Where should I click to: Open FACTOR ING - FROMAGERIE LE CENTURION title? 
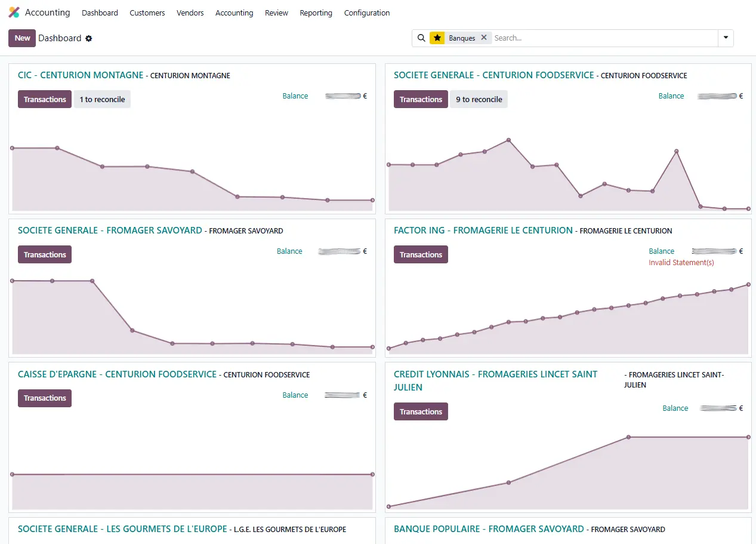(483, 230)
